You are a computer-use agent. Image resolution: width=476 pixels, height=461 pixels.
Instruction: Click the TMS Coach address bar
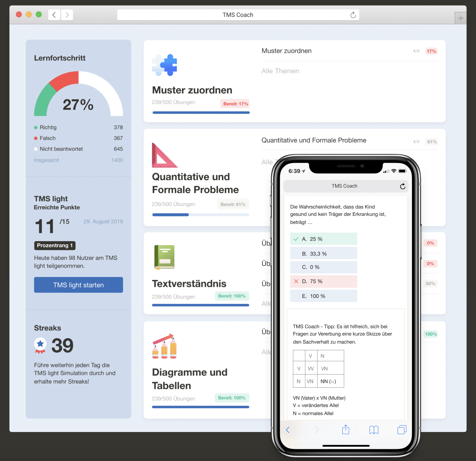pos(238,15)
